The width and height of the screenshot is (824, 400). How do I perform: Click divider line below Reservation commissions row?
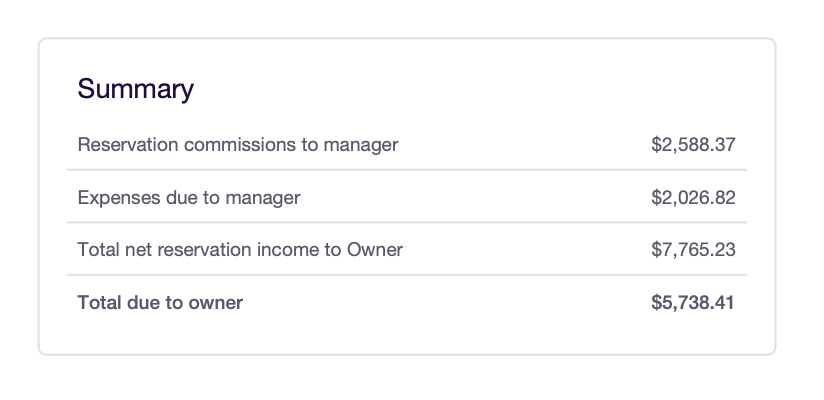(407, 170)
